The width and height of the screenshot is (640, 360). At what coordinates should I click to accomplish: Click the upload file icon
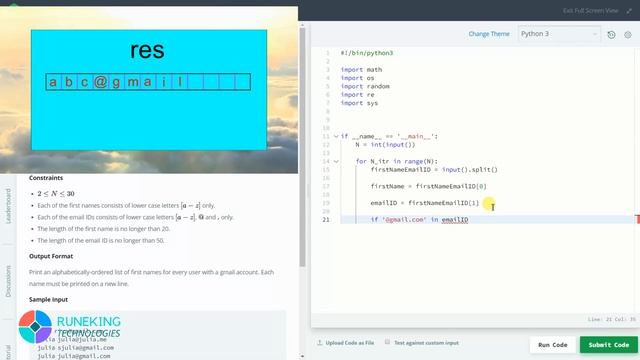(320, 343)
